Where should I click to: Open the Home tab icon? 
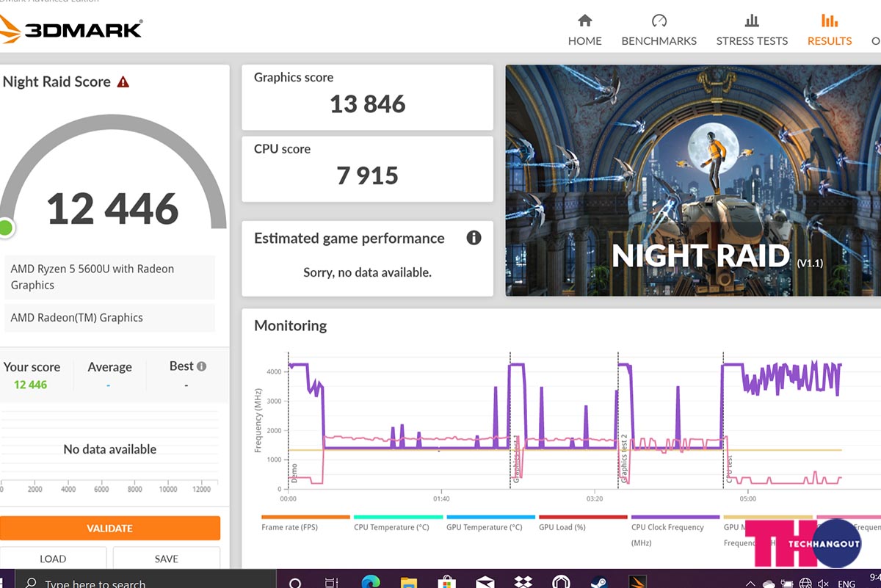point(584,21)
